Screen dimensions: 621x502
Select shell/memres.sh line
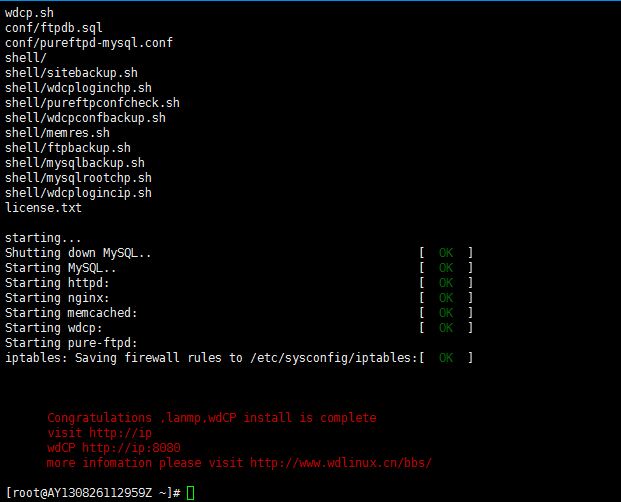57,133
